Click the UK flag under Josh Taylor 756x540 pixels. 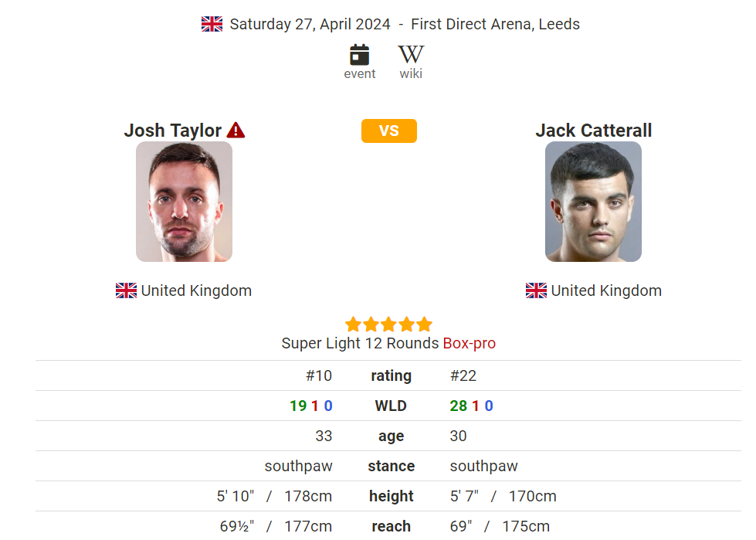(126, 290)
